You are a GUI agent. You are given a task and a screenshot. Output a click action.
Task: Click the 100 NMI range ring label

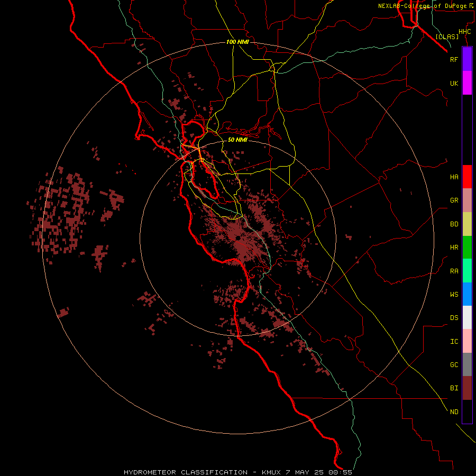[x=237, y=42]
